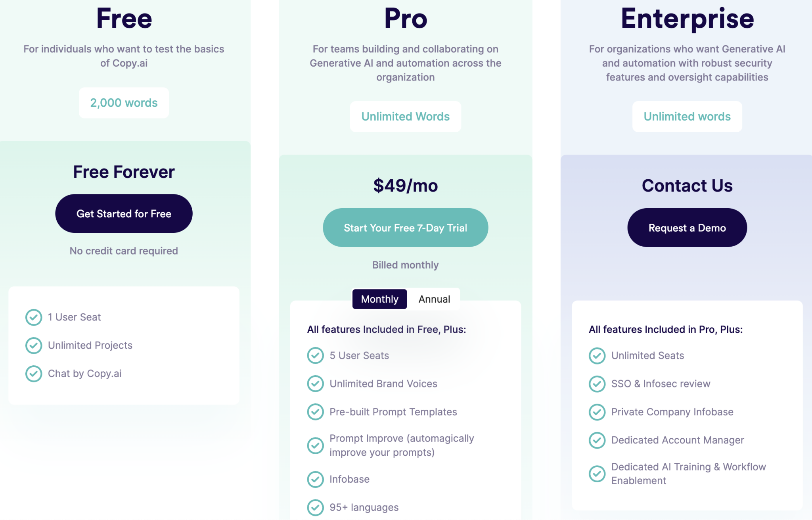Click the checkmark icon beside 1 User Seat
The image size is (812, 520).
pyautogui.click(x=34, y=317)
